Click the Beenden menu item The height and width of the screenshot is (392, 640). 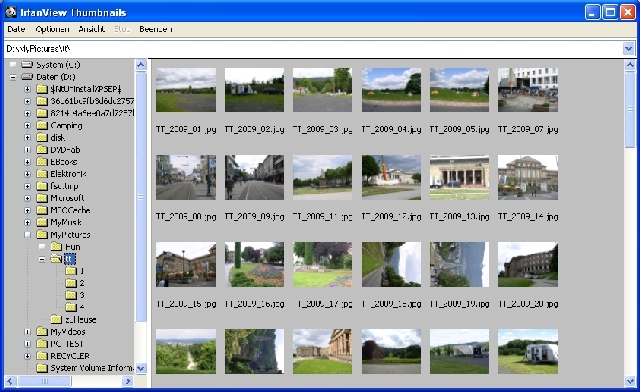pyautogui.click(x=156, y=29)
